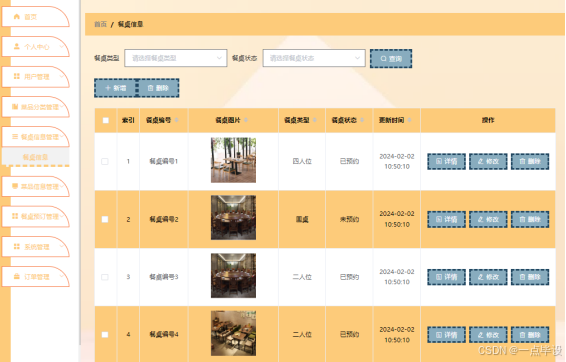
Task: Click the 订单管理 sidebar icon
Action: coord(17,276)
